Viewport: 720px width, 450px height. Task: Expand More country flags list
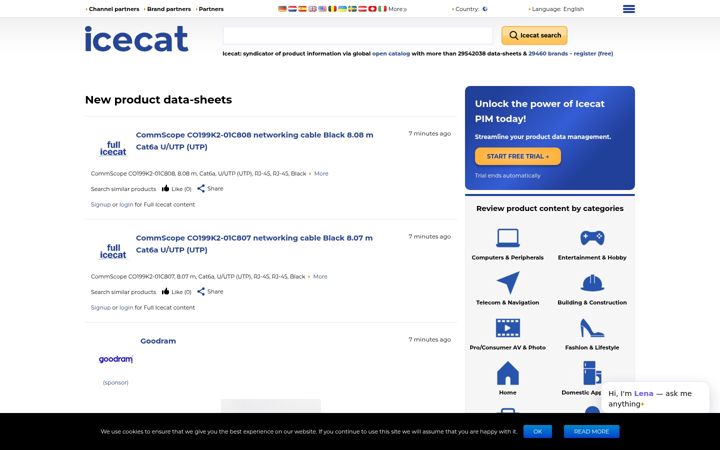(x=397, y=9)
